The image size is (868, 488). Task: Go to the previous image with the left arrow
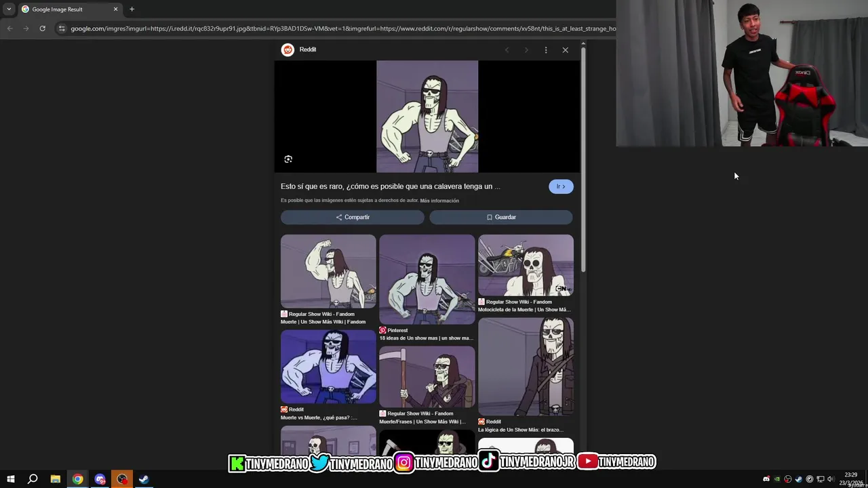pyautogui.click(x=507, y=50)
